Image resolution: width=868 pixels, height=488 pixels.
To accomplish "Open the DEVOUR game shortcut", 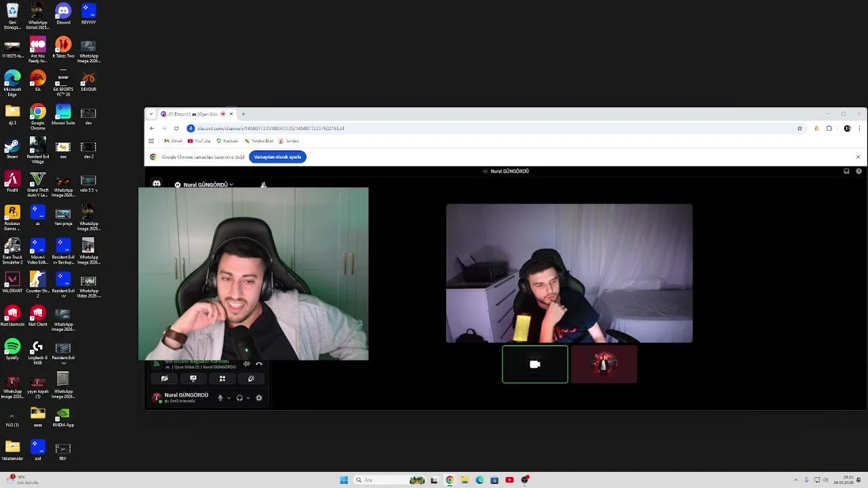I will pos(88,81).
